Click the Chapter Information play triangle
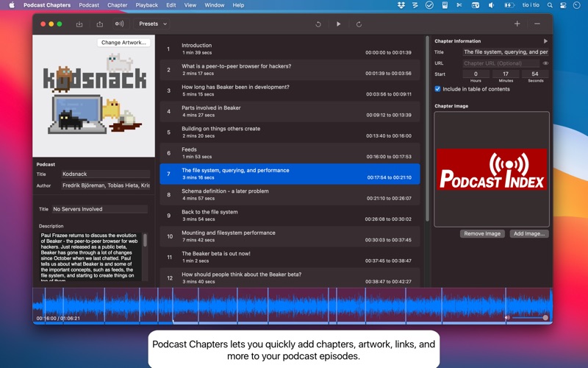Screen dimensions: 588x368 545,41
